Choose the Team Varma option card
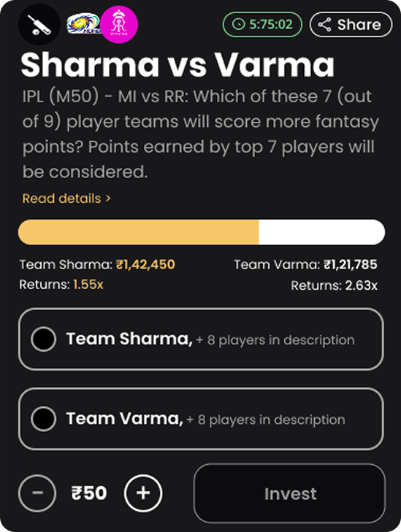 pyautogui.click(x=201, y=419)
